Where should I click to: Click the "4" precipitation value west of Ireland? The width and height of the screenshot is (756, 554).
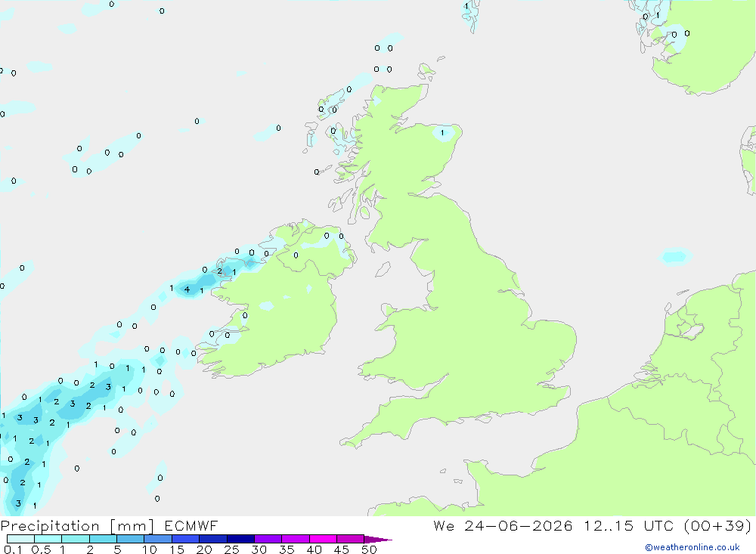(187, 289)
